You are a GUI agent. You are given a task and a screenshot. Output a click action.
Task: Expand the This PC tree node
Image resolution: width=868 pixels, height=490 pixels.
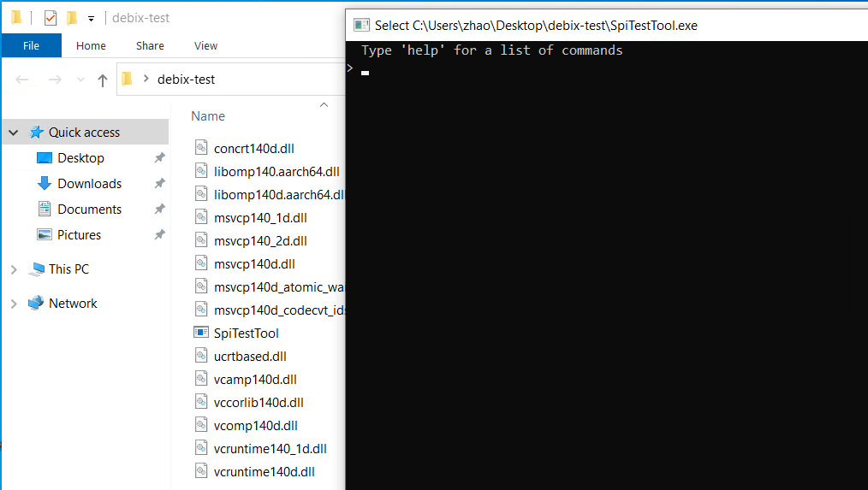[x=14, y=269]
